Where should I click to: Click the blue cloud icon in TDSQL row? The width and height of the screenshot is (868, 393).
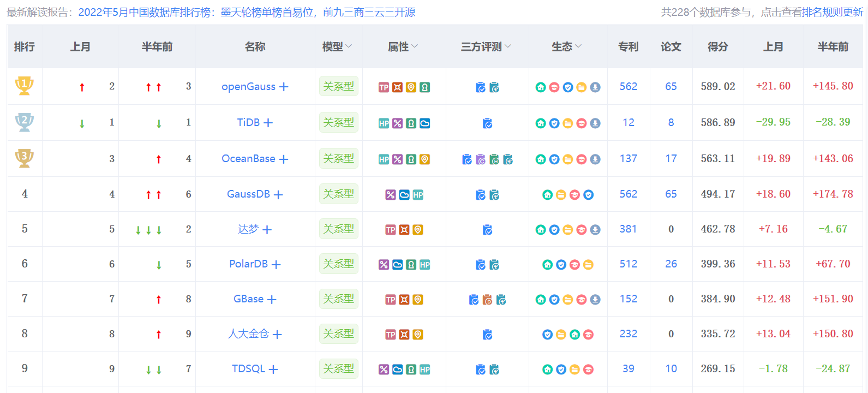click(398, 370)
